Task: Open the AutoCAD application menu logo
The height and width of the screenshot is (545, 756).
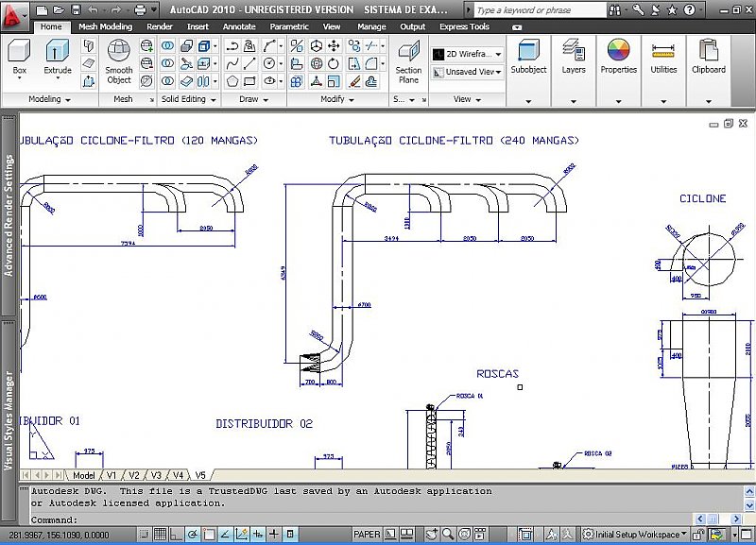Action: [x=16, y=13]
